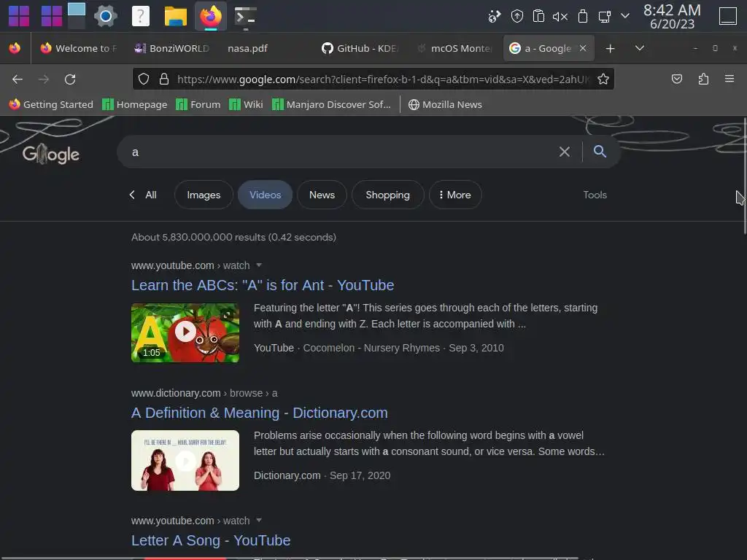Open the list all tabs dropdown
The height and width of the screenshot is (560, 747).
[x=640, y=48]
